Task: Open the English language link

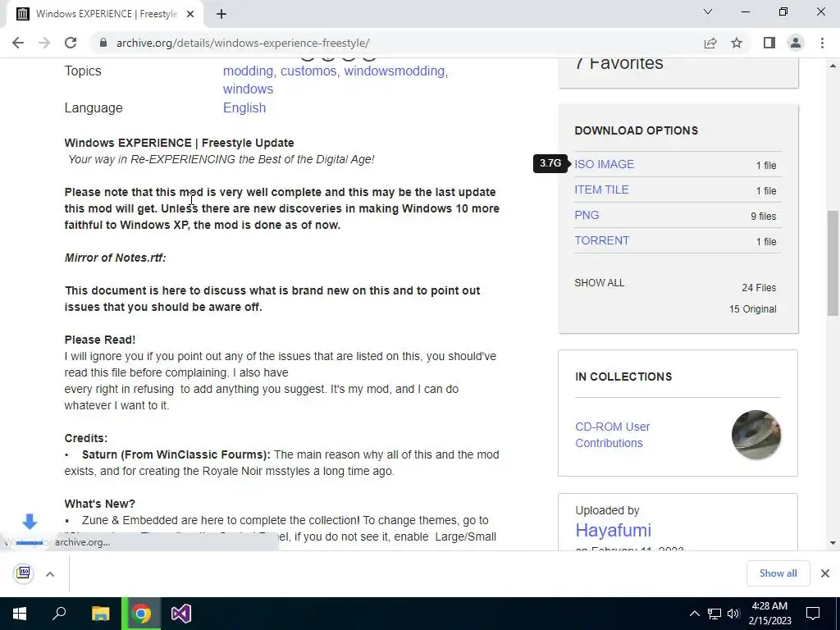Action: [244, 107]
